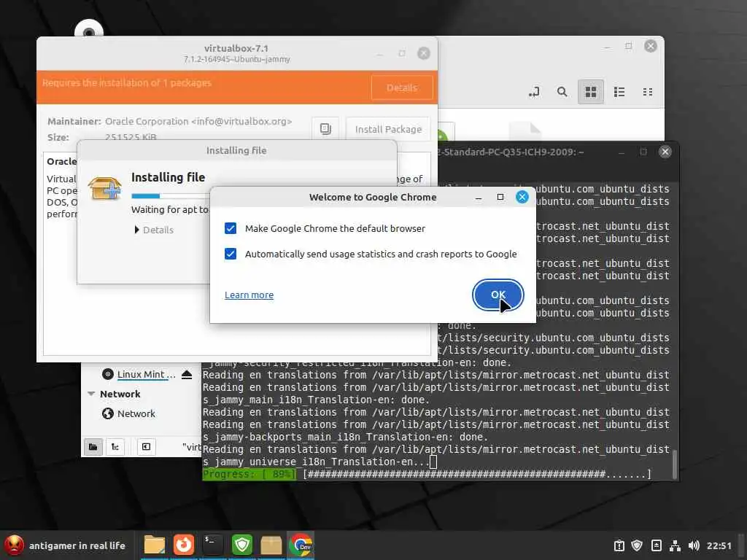Expand Details in the Installing file dialog
The height and width of the screenshot is (560, 747).
[x=154, y=230]
